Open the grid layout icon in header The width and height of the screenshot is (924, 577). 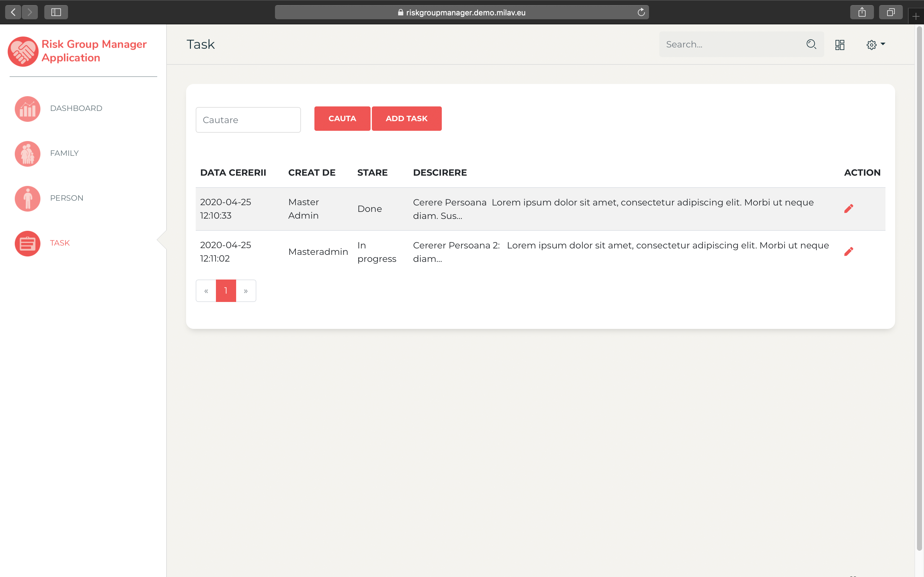[840, 45]
